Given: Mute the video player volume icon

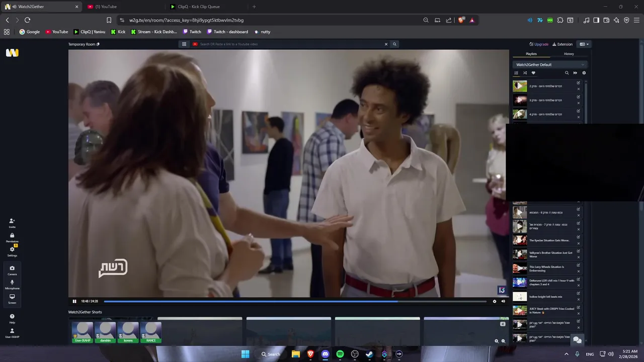Looking at the screenshot, I should click(503, 301).
